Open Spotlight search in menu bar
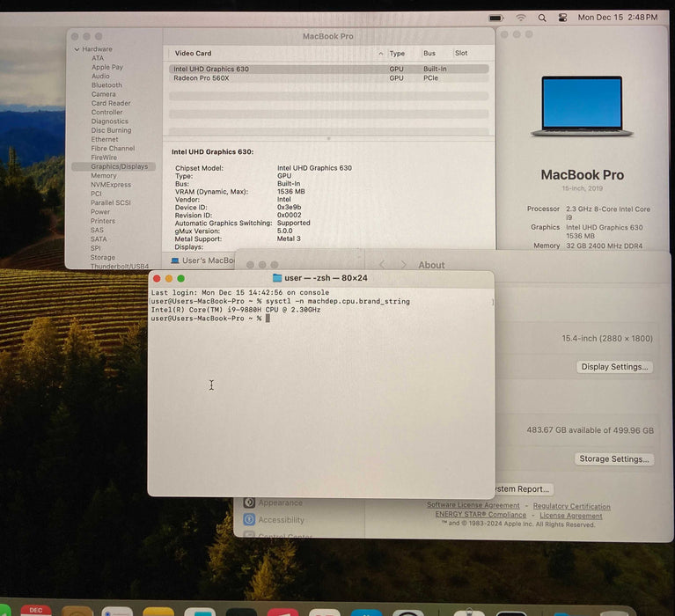This screenshot has height=616, width=675. (542, 18)
